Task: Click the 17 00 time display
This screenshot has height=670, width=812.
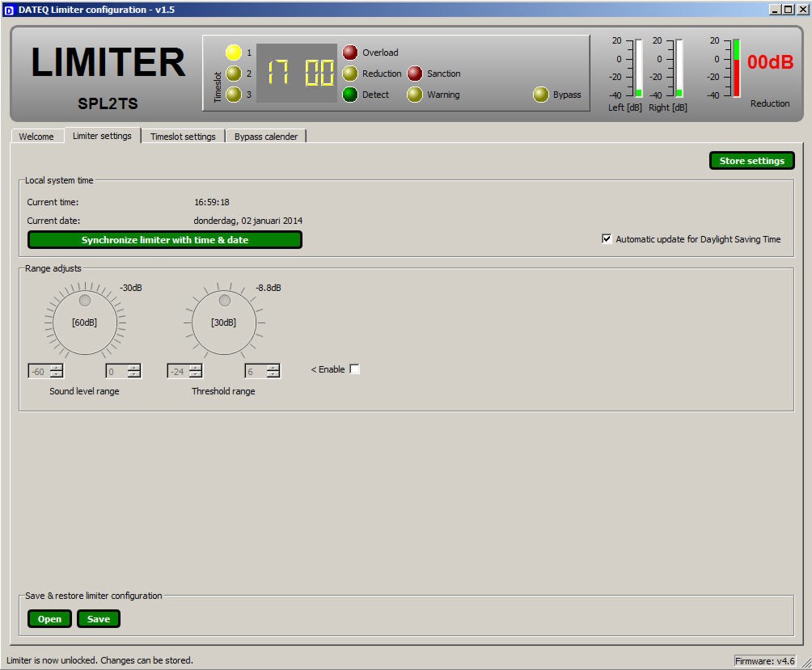Action: (x=298, y=73)
